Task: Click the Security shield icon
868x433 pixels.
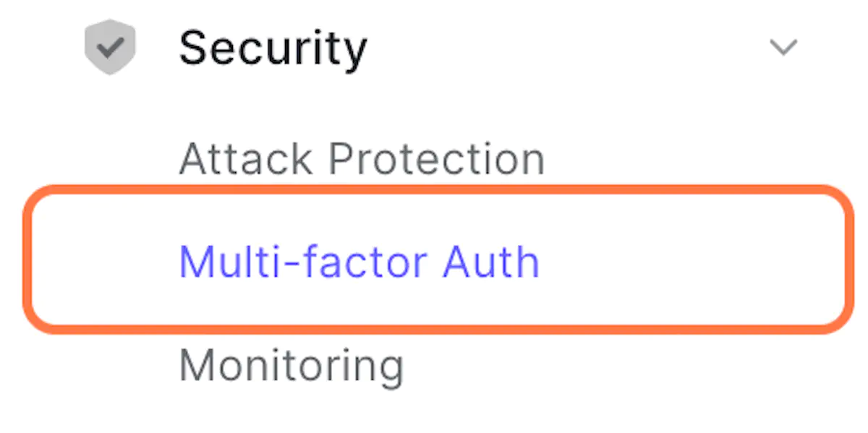Action: [110, 47]
